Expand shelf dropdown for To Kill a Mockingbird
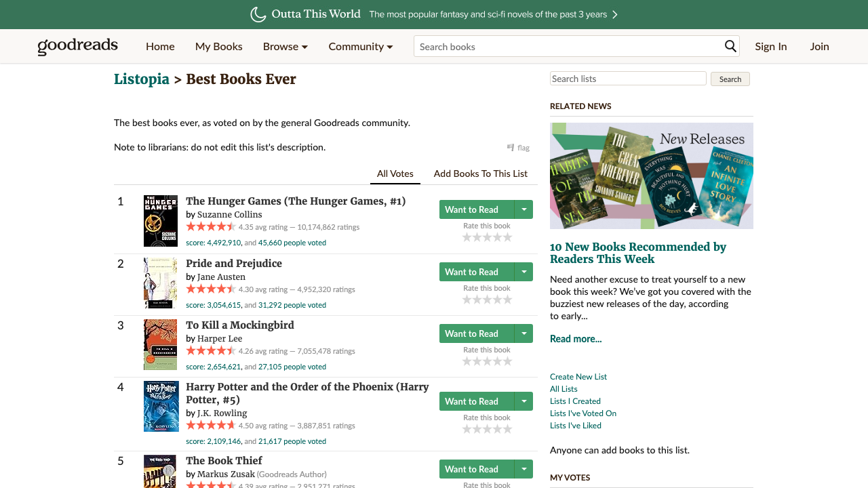 pyautogui.click(x=524, y=333)
